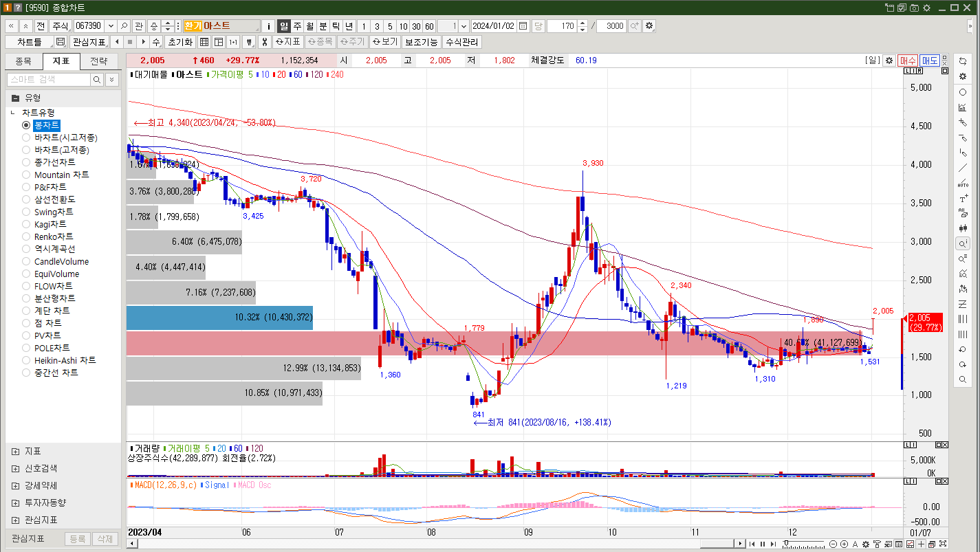Click the crosshair plus icon in bottom toolbar
This screenshot has height=552, width=980.
[921, 544]
